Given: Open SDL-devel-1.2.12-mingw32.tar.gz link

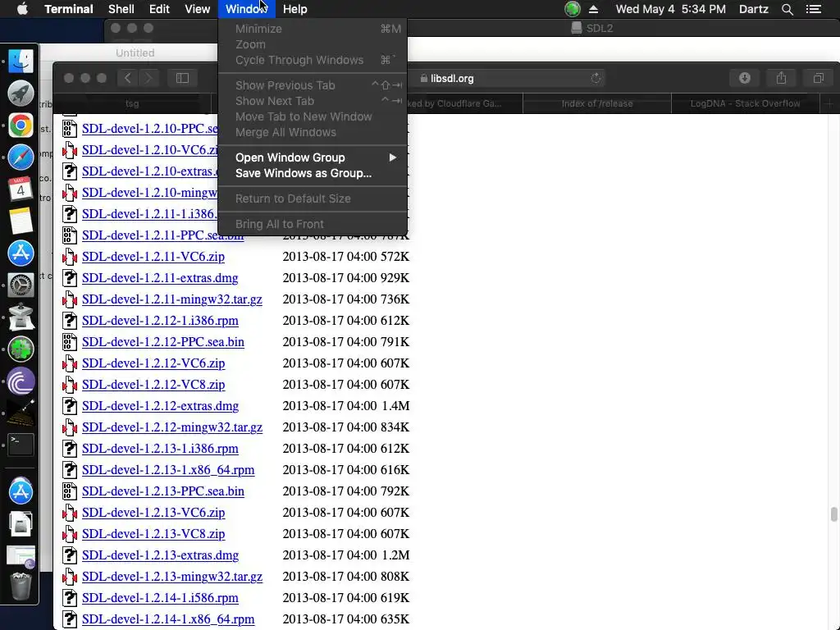Looking at the screenshot, I should point(172,427).
